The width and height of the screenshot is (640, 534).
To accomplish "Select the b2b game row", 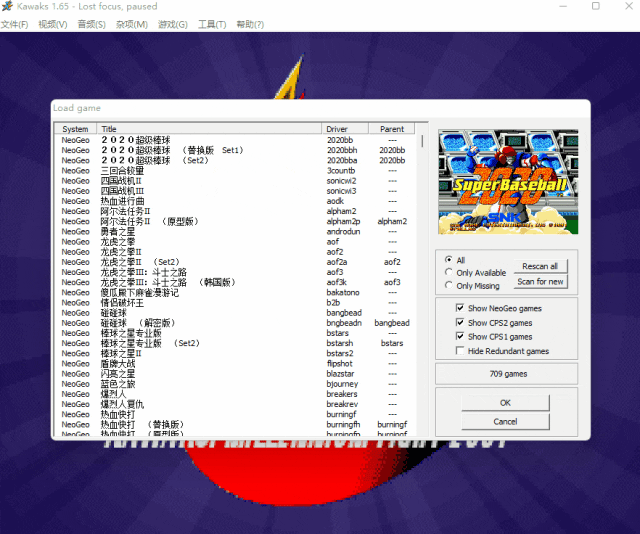I will pos(235,303).
